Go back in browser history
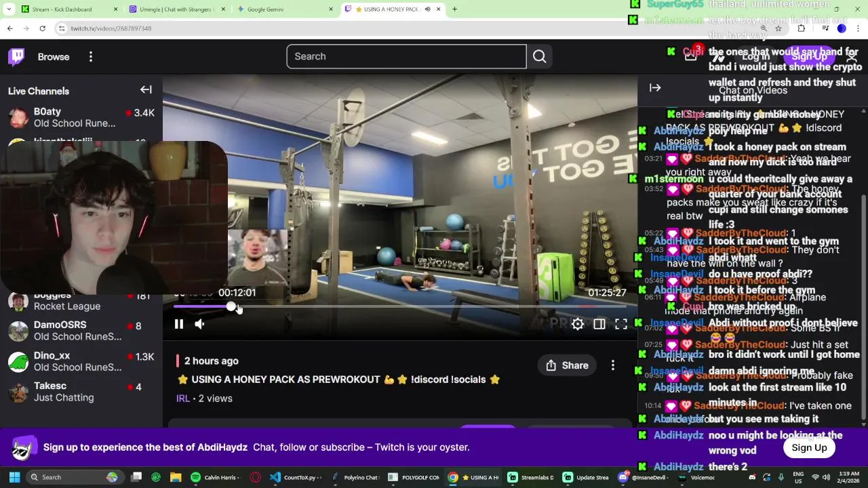Screen dimensions: 868x488 (x=9, y=28)
